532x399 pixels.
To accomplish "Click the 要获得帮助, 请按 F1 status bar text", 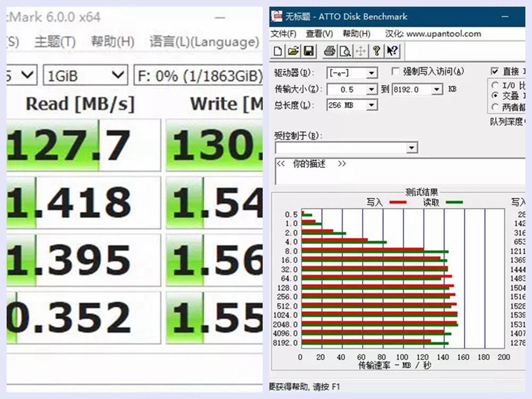I will [305, 387].
